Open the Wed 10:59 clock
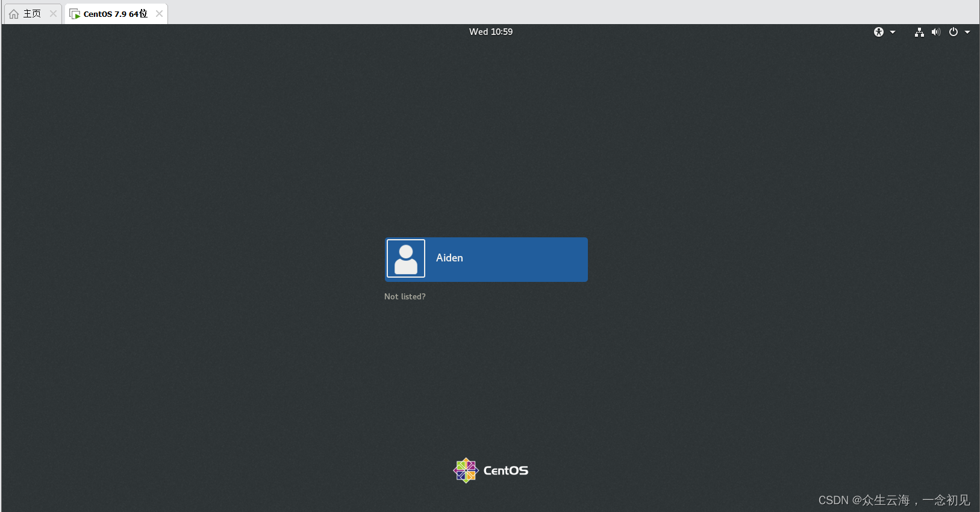This screenshot has width=980, height=512. [491, 32]
